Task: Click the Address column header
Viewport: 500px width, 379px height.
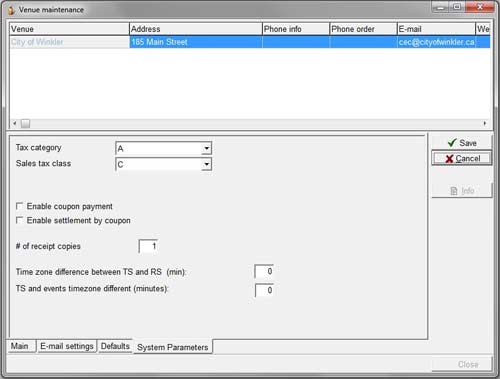Action: (196, 29)
